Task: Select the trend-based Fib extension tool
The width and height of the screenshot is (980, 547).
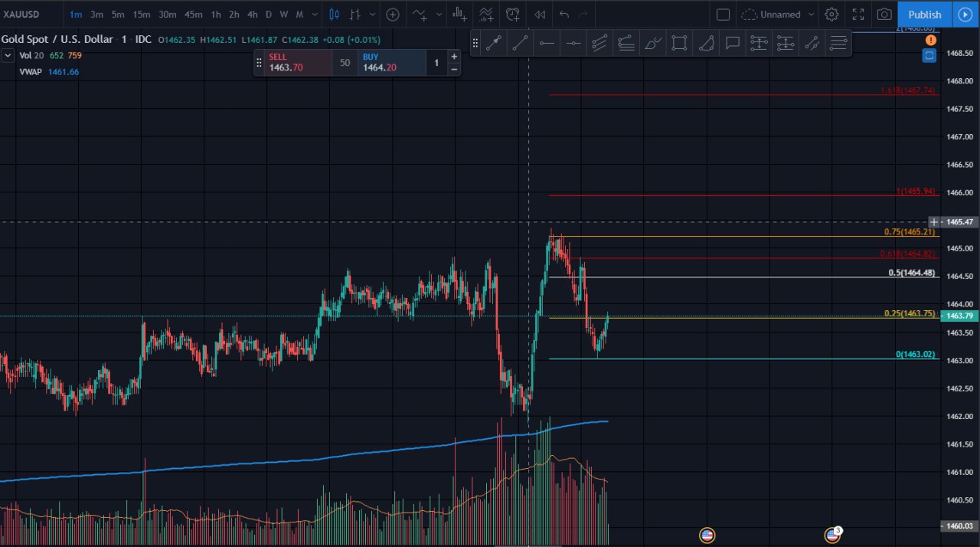Action: 812,44
